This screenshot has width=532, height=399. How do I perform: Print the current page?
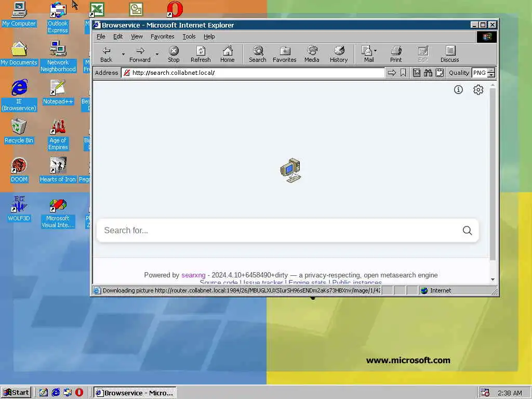[x=395, y=54]
